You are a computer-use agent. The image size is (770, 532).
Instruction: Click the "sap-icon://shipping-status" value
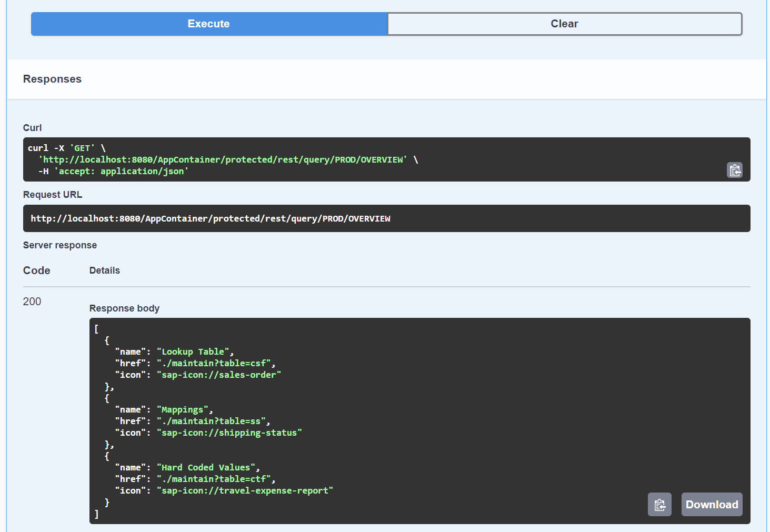[229, 433]
